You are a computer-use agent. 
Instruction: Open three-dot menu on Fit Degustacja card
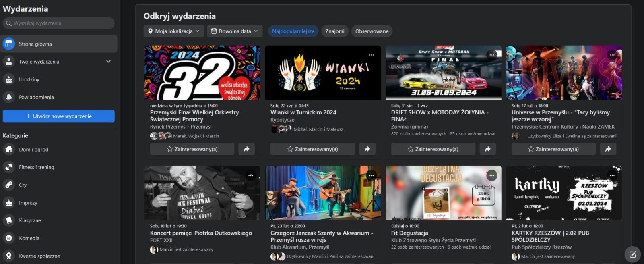point(491,175)
